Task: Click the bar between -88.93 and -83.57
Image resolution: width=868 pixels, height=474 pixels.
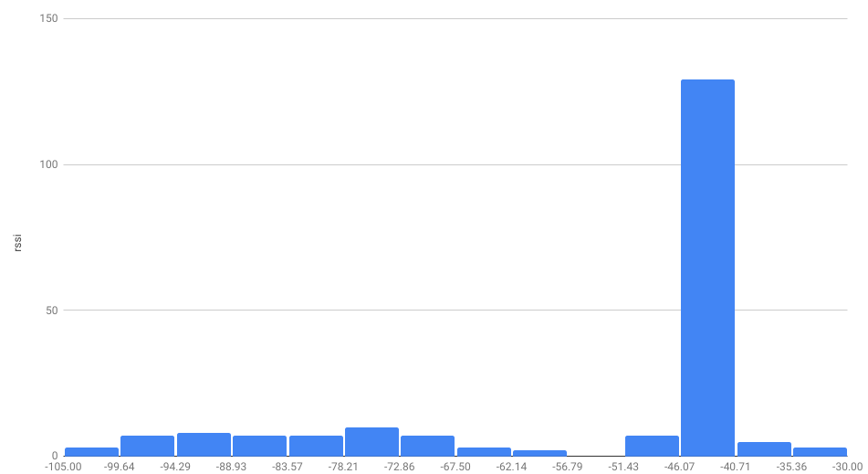Action: pyautogui.click(x=259, y=446)
